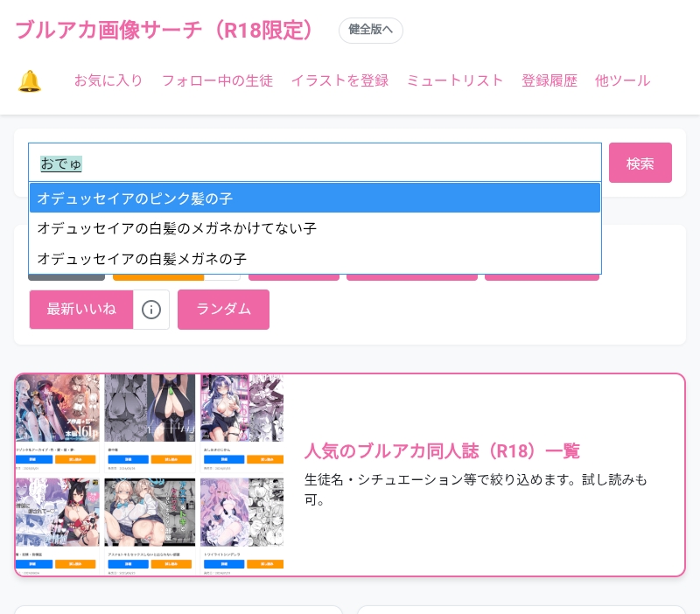Screen dimensions: 700x614
Task: Switch to the safe version via 健全版へ
Action: [370, 30]
